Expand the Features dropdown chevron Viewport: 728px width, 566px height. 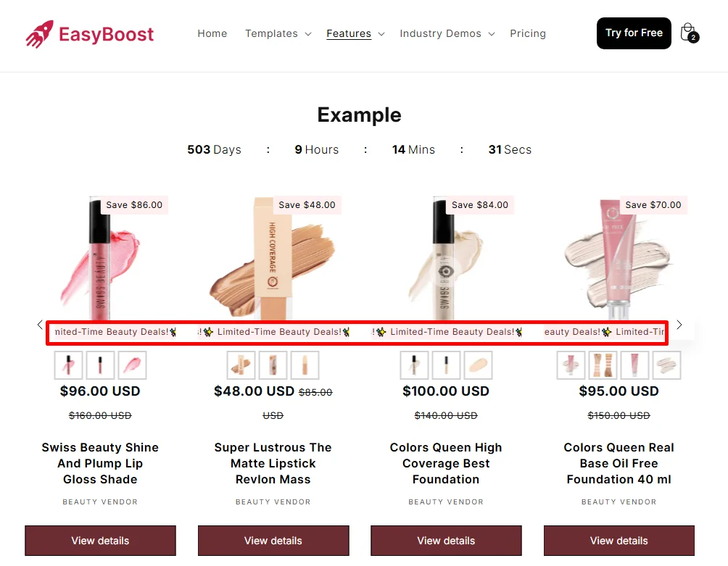tap(381, 34)
